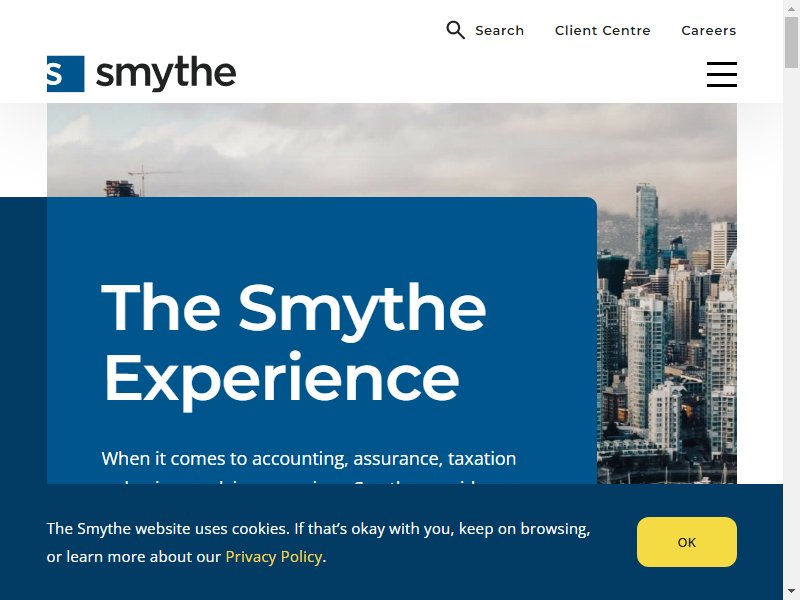The image size is (800, 600).
Task: Click the scrollbar track below the thumb
Action: tap(791, 327)
